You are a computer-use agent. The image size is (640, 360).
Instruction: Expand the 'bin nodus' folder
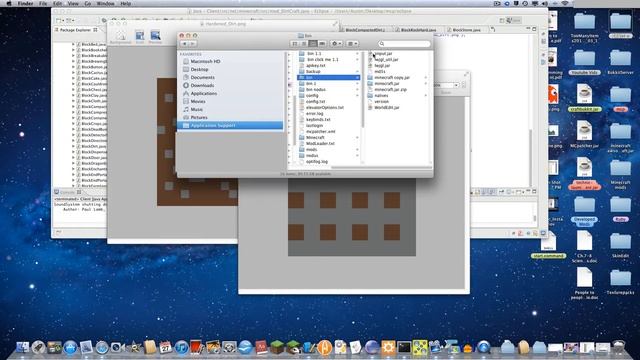tap(357, 89)
